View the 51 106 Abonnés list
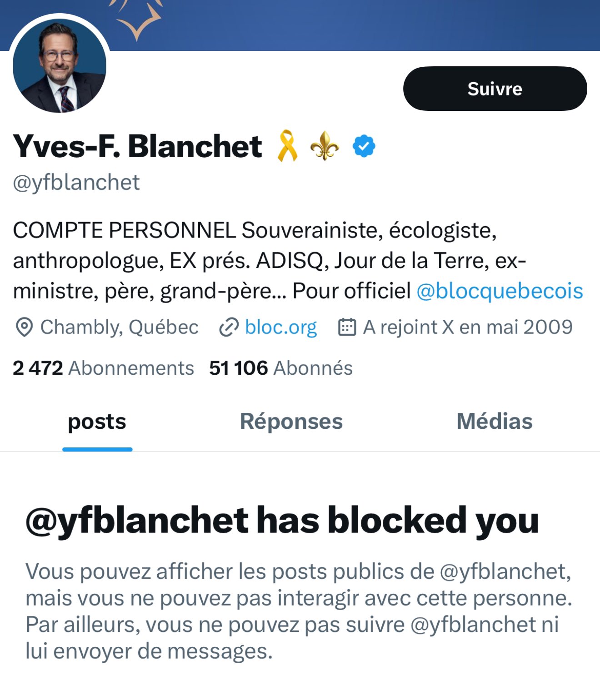Screen dimensions: 600x700 [280, 368]
